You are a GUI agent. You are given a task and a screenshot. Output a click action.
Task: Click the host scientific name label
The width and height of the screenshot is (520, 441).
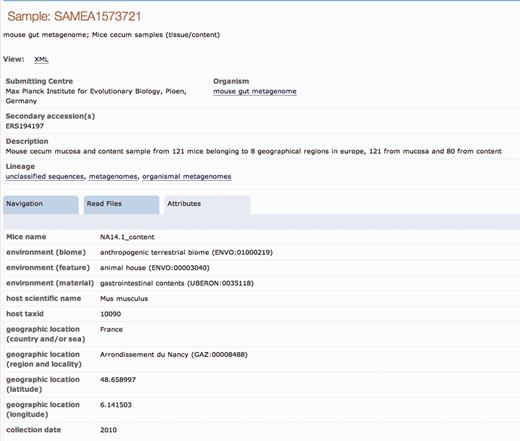[44, 298]
